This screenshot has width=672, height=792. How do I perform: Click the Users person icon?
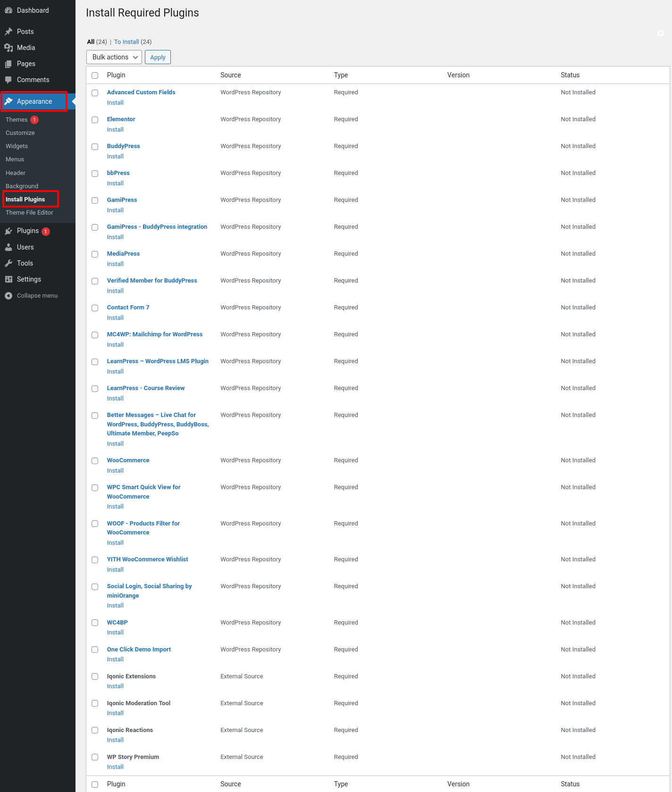8,247
